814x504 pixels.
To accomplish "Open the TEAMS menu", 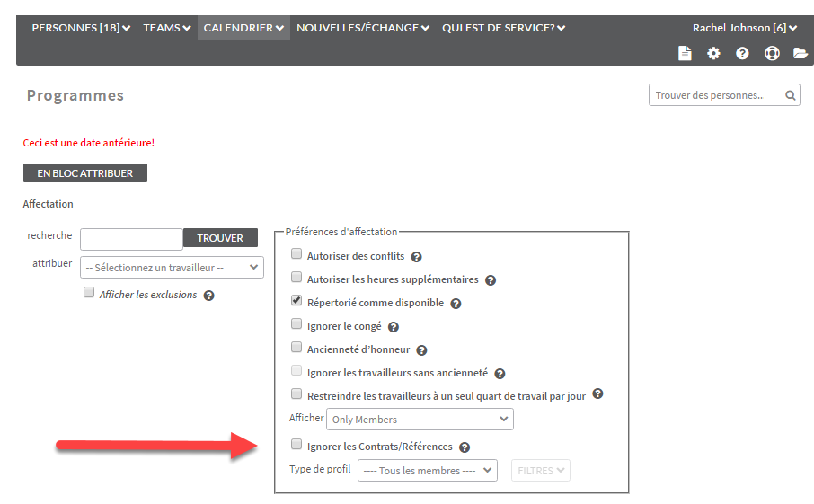I will (x=167, y=28).
